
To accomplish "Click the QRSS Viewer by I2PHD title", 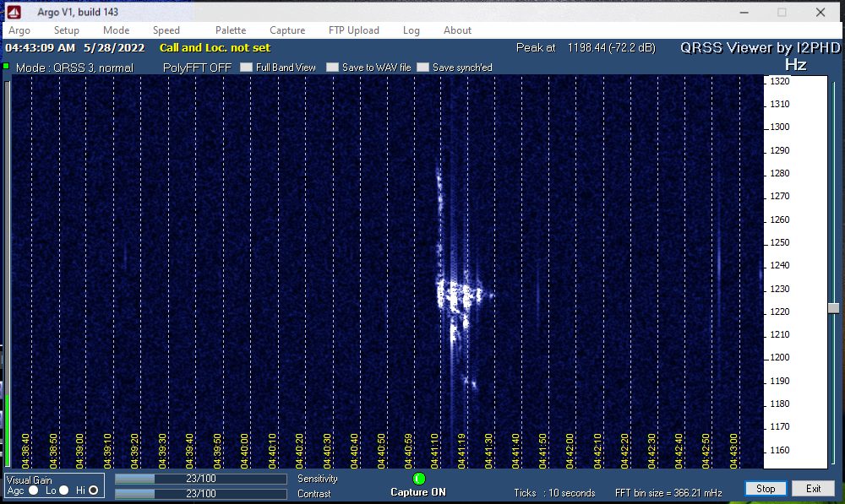I will click(x=760, y=47).
